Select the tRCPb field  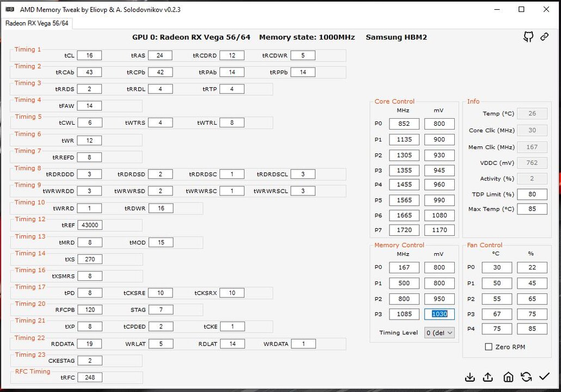(x=160, y=72)
